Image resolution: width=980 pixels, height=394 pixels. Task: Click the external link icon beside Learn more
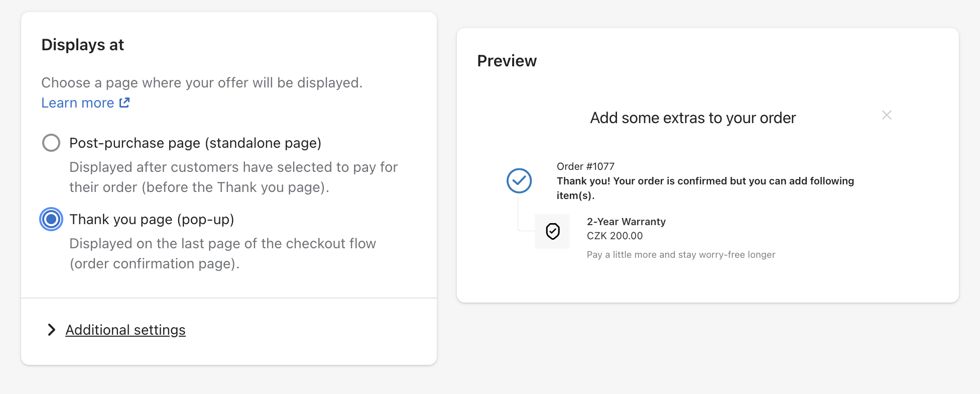(124, 103)
